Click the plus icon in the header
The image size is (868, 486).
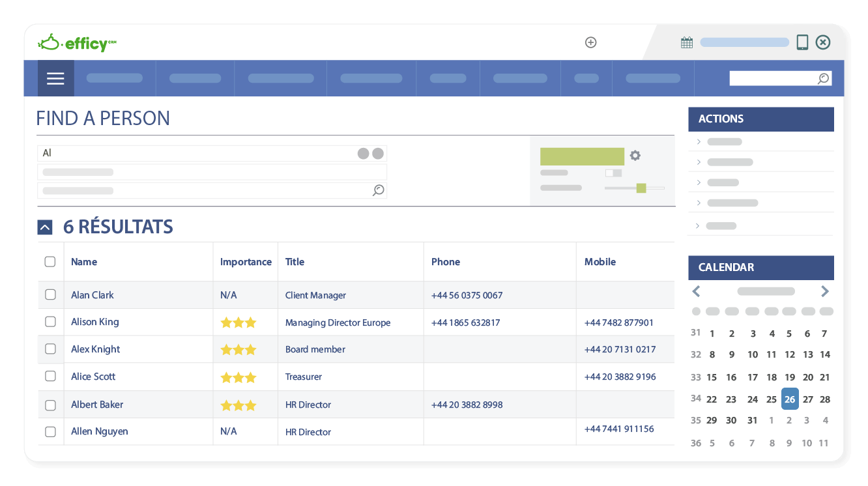tap(590, 42)
